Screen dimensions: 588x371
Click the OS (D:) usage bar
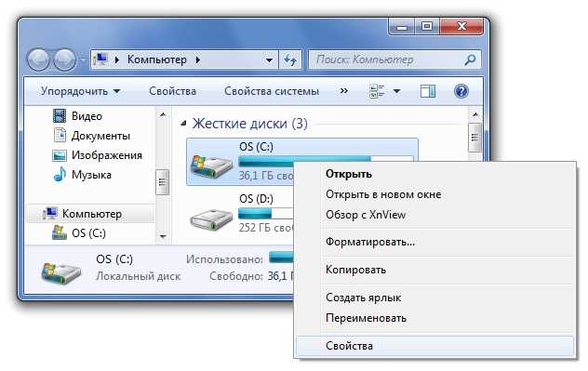point(266,214)
